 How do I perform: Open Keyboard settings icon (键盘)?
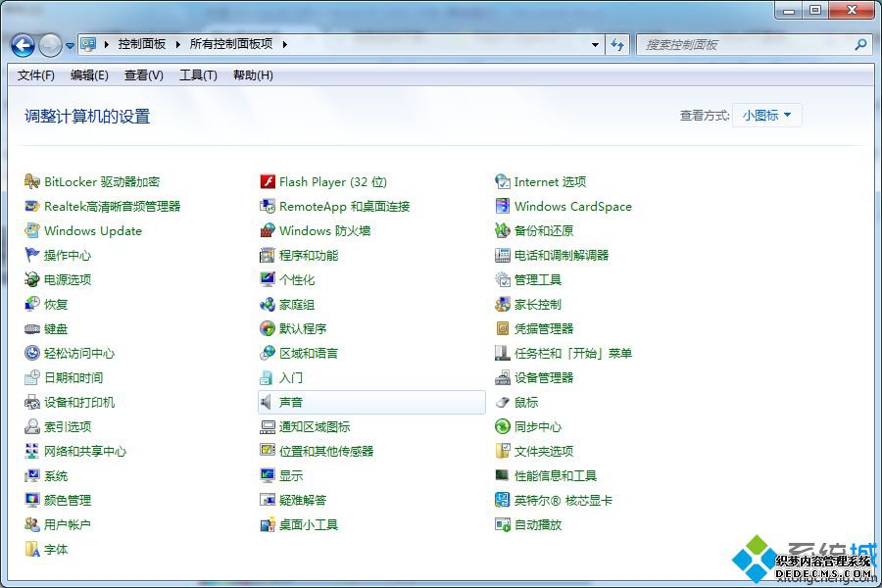32,328
